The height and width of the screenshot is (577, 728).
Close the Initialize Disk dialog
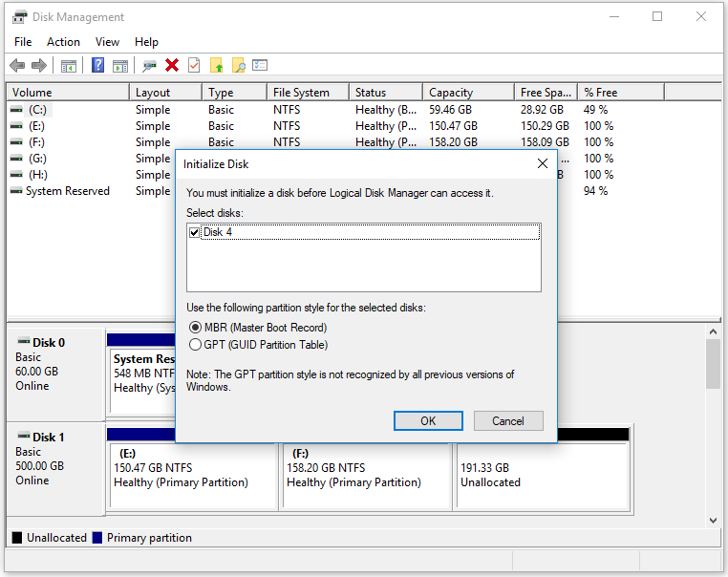(x=543, y=163)
